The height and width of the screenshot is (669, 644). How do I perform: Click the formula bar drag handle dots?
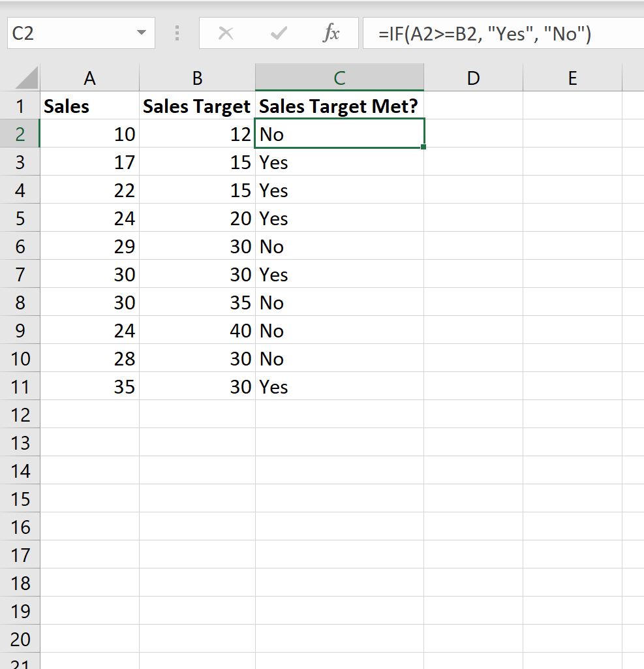[177, 33]
